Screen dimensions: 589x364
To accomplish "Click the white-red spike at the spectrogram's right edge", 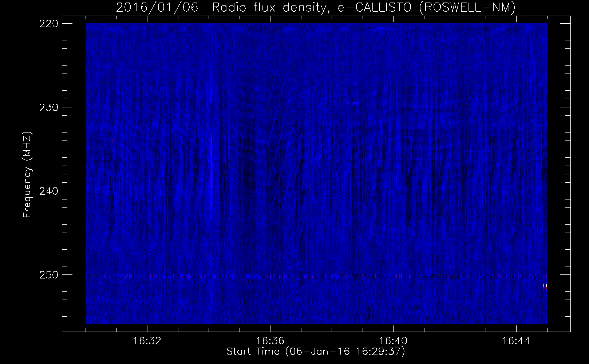I will coord(545,286).
